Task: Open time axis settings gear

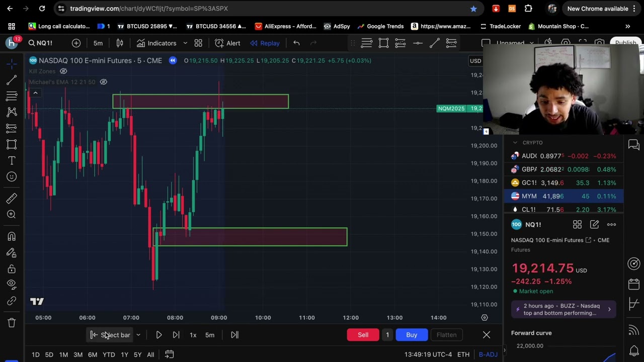Action: click(485, 318)
